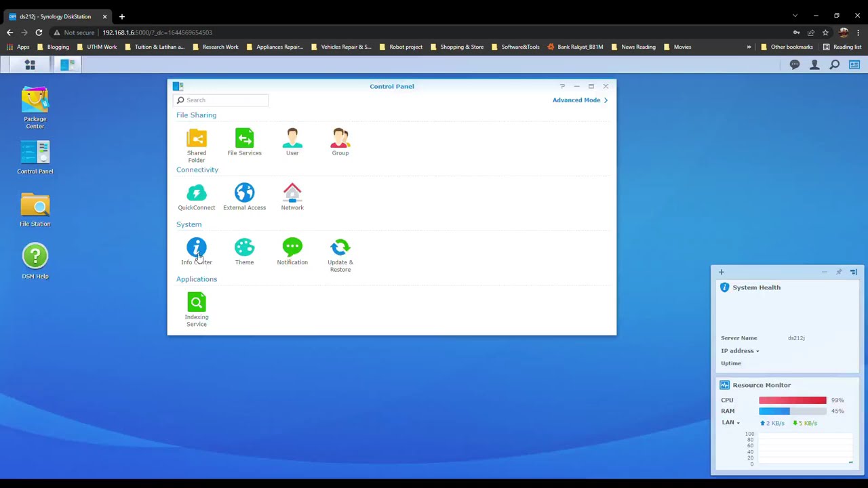868x488 pixels.
Task: Click the RAM usage bar
Action: tap(793, 411)
